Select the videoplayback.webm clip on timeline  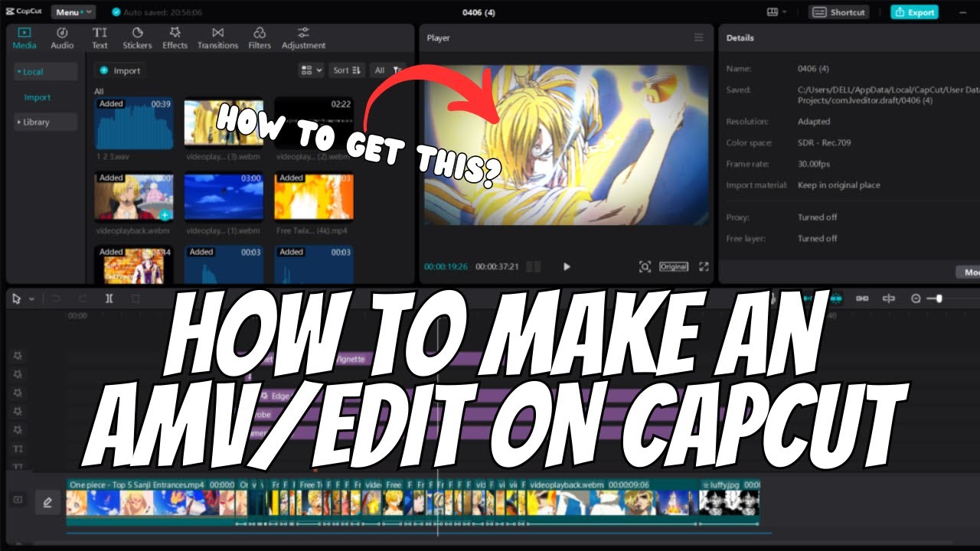(614, 501)
